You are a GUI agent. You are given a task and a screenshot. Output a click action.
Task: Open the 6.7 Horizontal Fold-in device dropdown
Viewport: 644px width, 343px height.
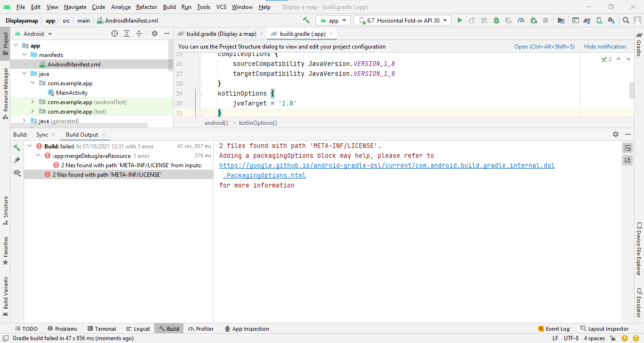pyautogui.click(x=403, y=20)
